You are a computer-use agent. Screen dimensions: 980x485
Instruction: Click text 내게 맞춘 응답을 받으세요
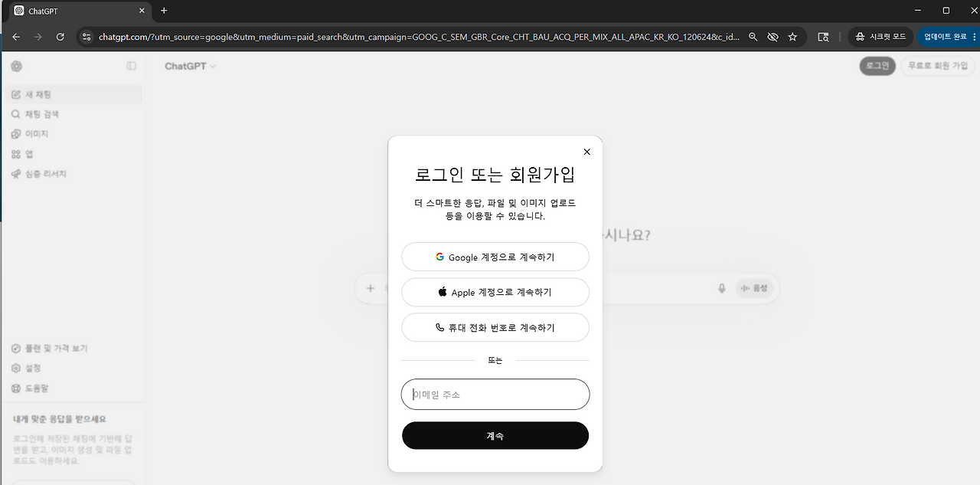(60, 419)
